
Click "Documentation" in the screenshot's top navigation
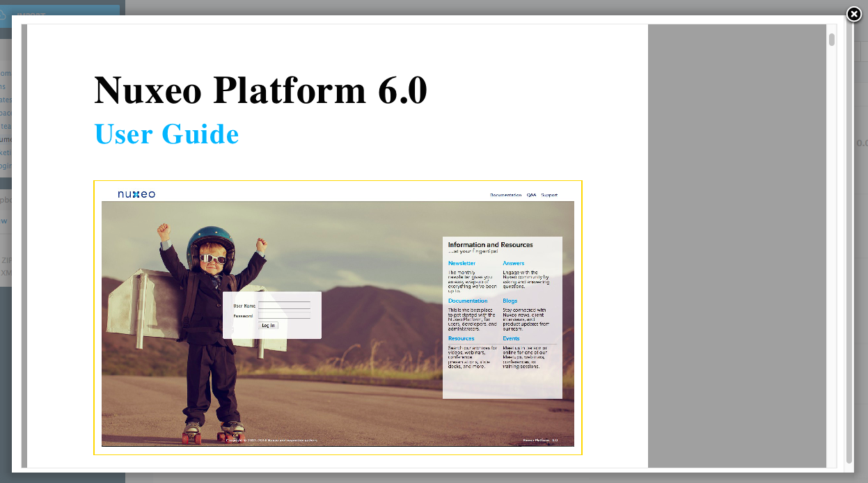505,195
